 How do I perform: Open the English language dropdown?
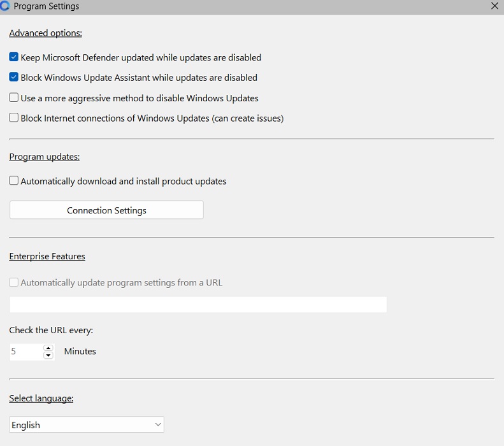pos(87,424)
